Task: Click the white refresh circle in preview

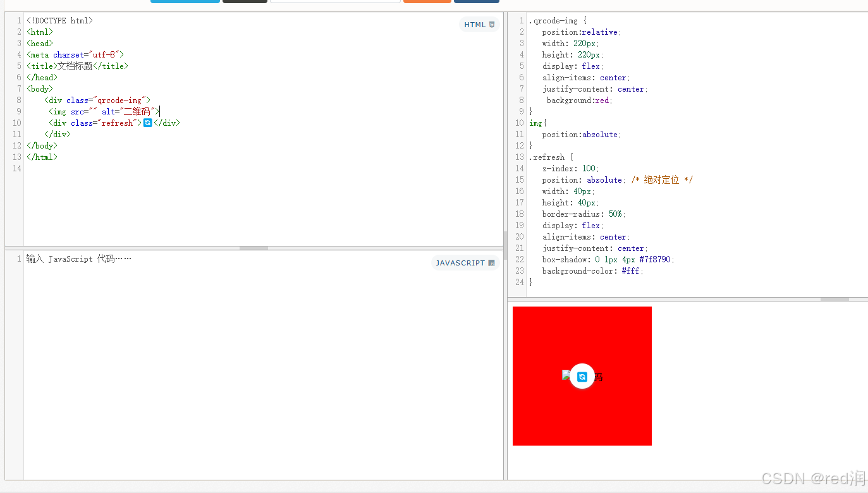Action: (x=582, y=377)
